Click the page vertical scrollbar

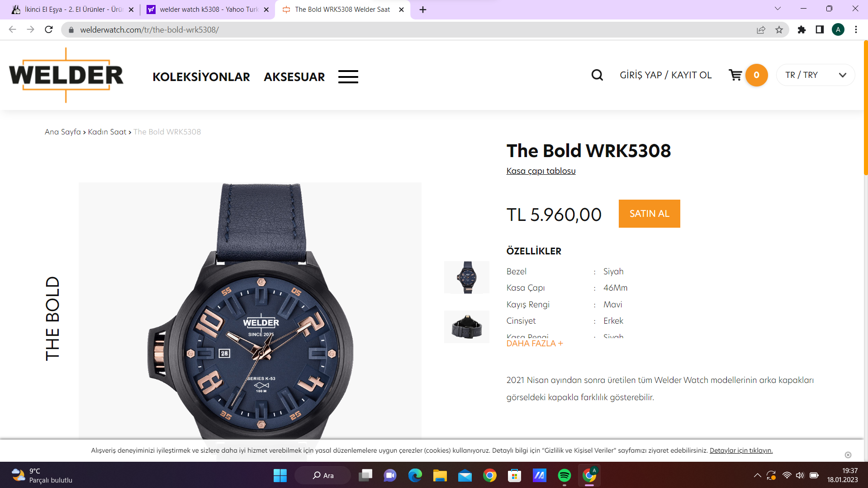click(865, 109)
